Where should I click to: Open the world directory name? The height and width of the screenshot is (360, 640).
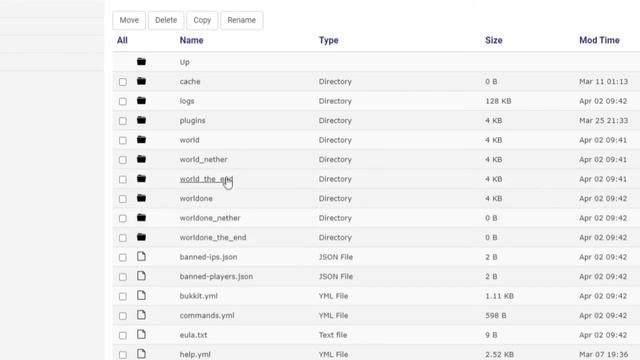189,140
